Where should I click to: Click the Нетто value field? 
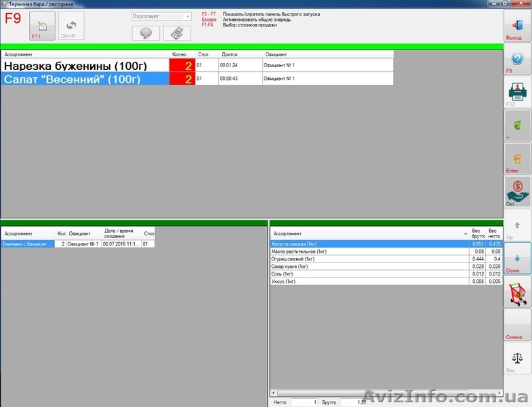304,402
